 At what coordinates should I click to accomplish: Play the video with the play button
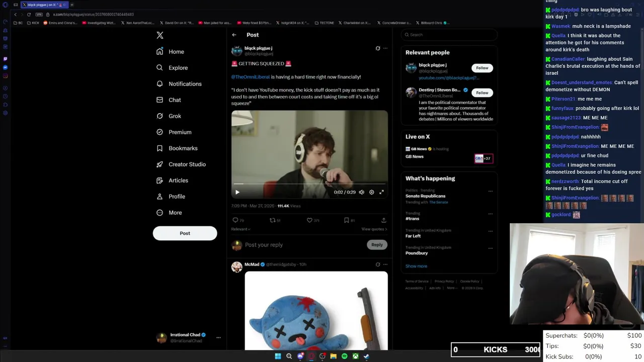pos(237,192)
